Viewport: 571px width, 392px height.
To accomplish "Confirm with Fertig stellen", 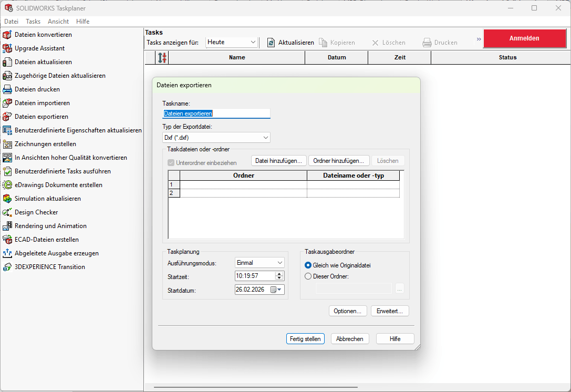I will [305, 338].
